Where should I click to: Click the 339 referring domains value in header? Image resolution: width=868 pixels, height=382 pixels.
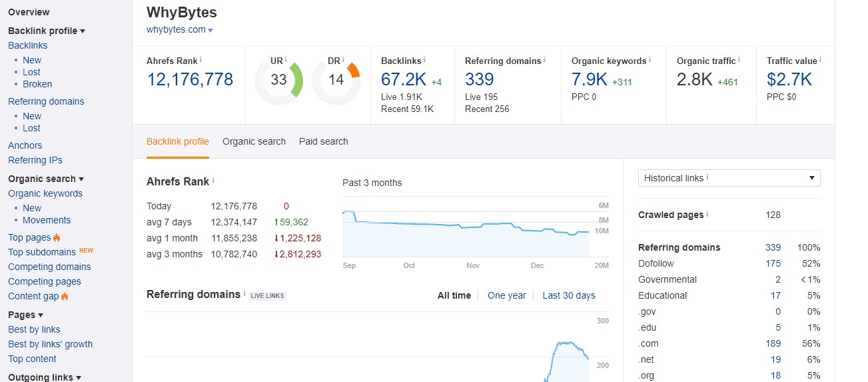[480, 80]
